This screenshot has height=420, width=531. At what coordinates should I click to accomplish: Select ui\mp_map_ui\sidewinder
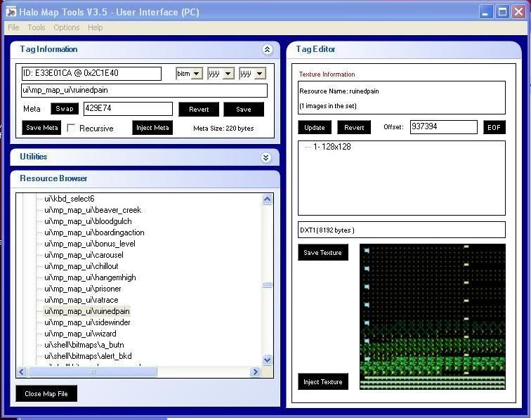[x=87, y=322]
